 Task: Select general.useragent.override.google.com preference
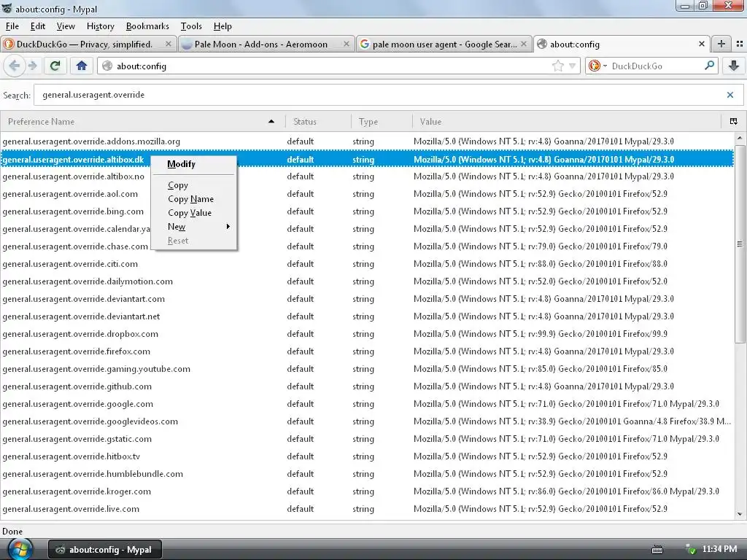click(367, 404)
